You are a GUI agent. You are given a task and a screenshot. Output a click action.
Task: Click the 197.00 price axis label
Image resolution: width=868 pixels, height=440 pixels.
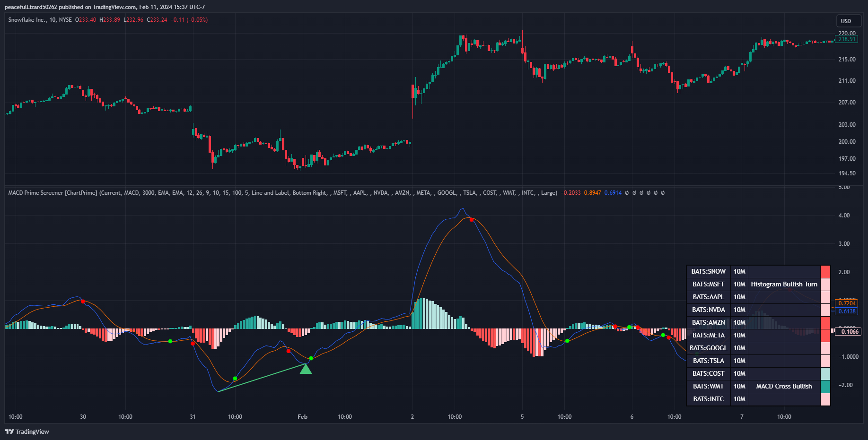(847, 159)
